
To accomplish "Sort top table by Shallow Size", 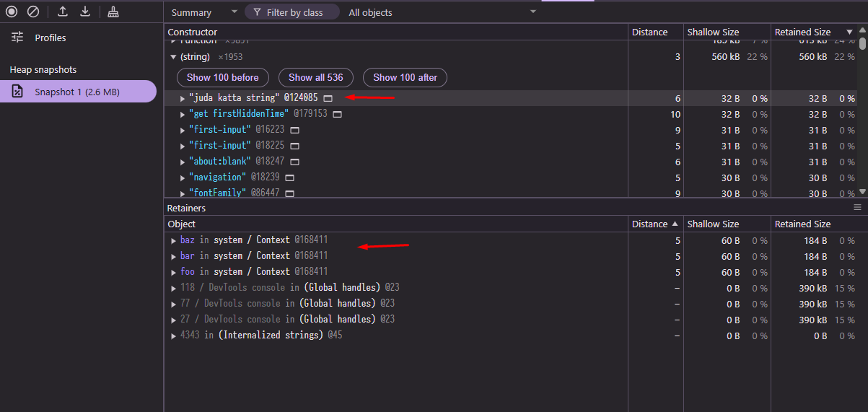I will [x=727, y=32].
